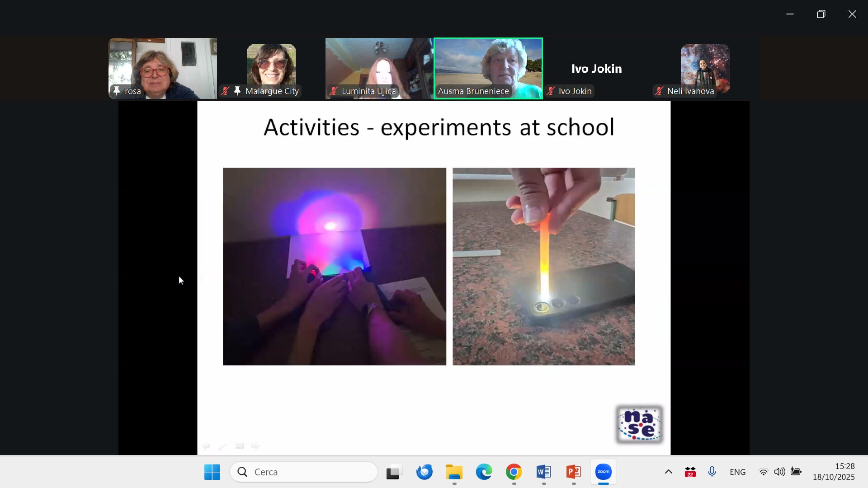The image size is (868, 488).
Task: Open Microsoft Edge from taskbar
Action: [x=484, y=472]
